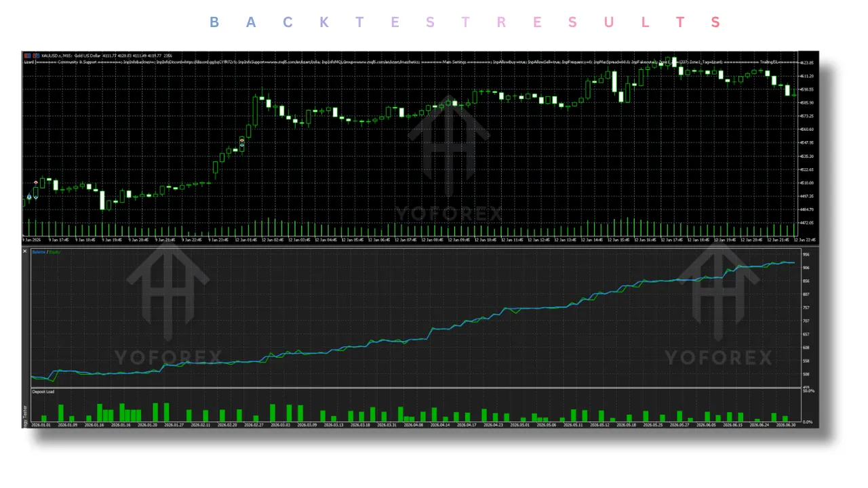Click the 707 balance axis value
Viewport: 868px width, 488px height.
[x=806, y=321]
